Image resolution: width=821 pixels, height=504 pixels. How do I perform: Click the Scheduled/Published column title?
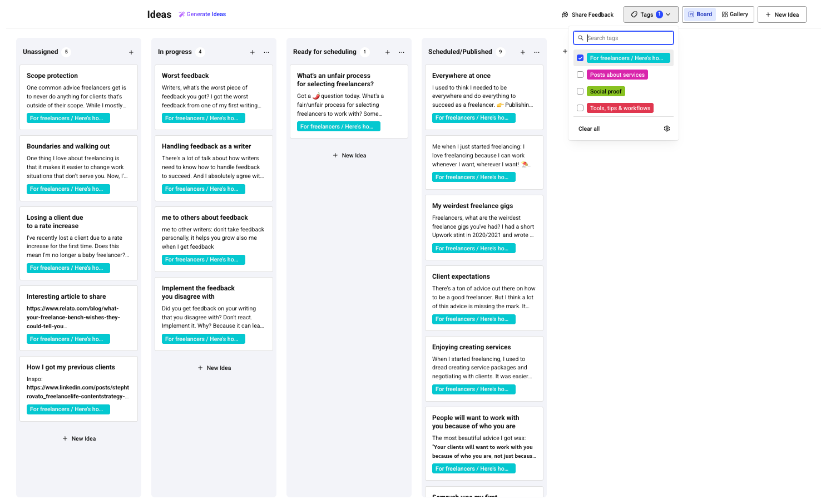point(460,52)
